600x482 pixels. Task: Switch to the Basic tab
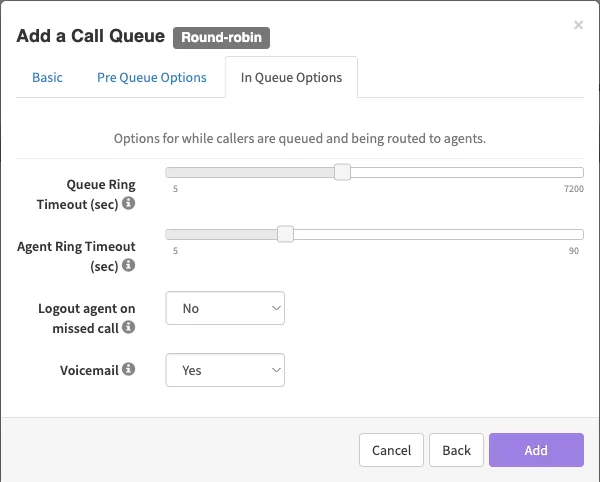tap(47, 78)
